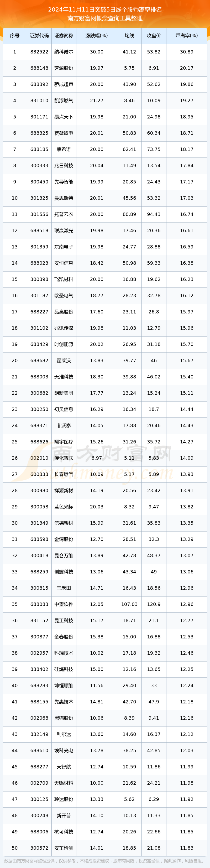Viewport: 210px width, 868px height.
Task: Select stock code 832522
Action: (39, 52)
